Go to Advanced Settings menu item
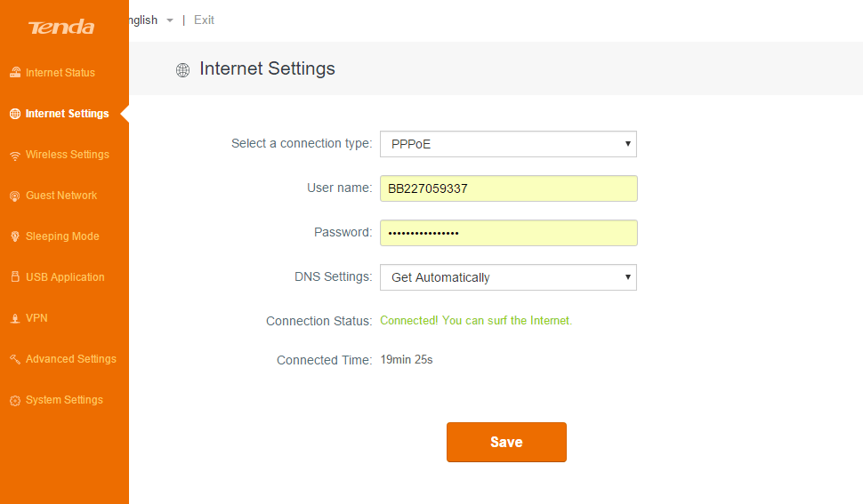The height and width of the screenshot is (504, 863). 71,359
